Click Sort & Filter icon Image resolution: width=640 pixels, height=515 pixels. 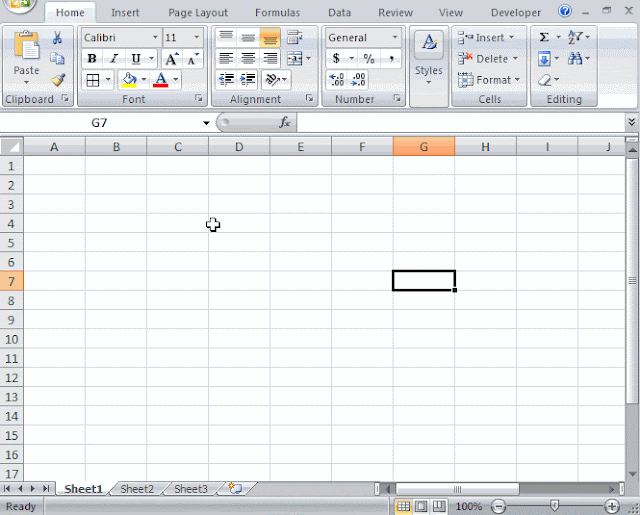pos(576,38)
